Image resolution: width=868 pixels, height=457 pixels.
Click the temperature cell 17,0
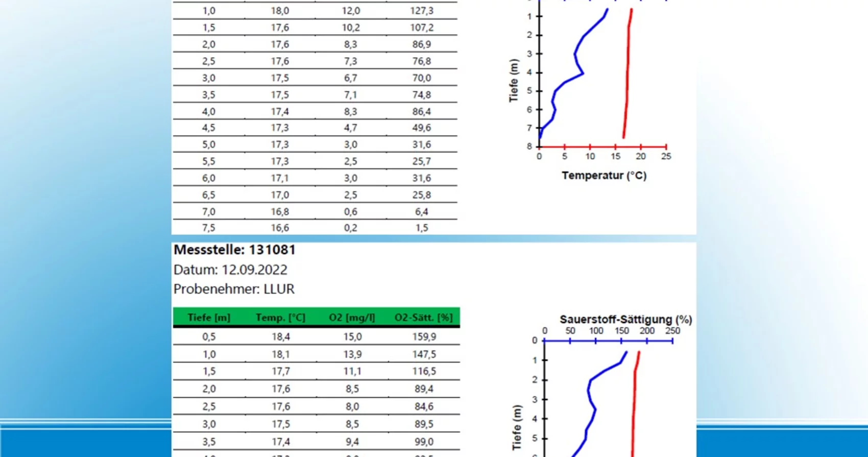[280, 195]
